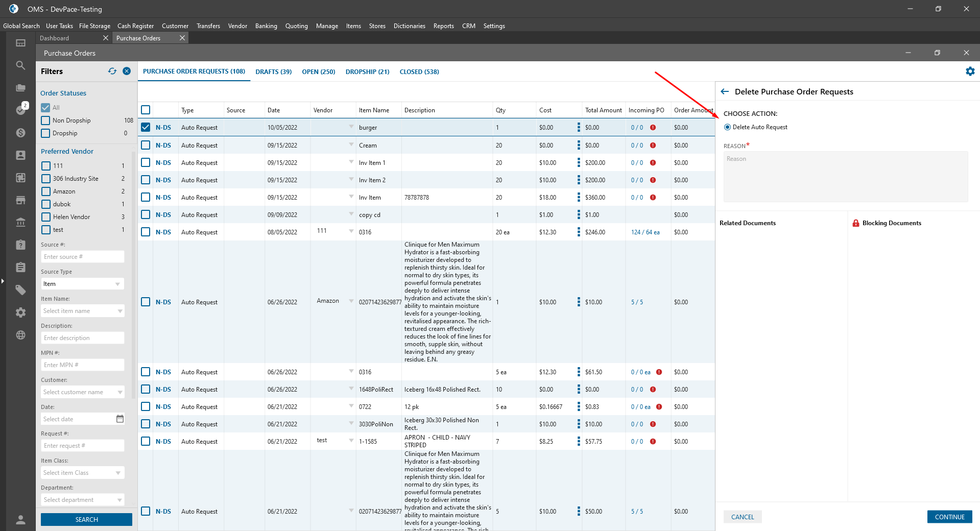The height and width of the screenshot is (531, 980).
Task: Click the globe icon in the left sidebar
Action: click(20, 335)
